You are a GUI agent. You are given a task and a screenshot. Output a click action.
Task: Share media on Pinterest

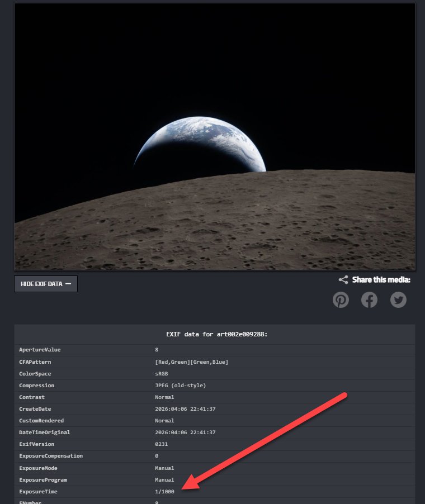[x=341, y=300]
